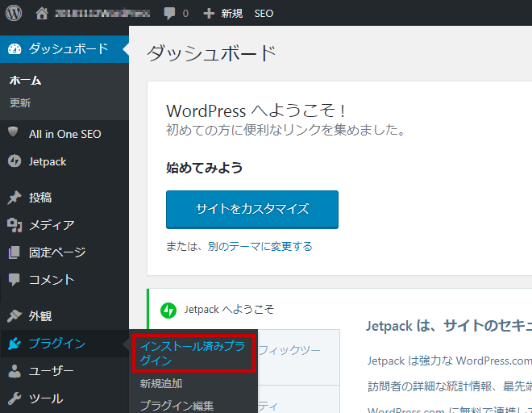Click the 投稿 pushpin icon
Screen dimensions: 532x413
pyautogui.click(x=15, y=198)
